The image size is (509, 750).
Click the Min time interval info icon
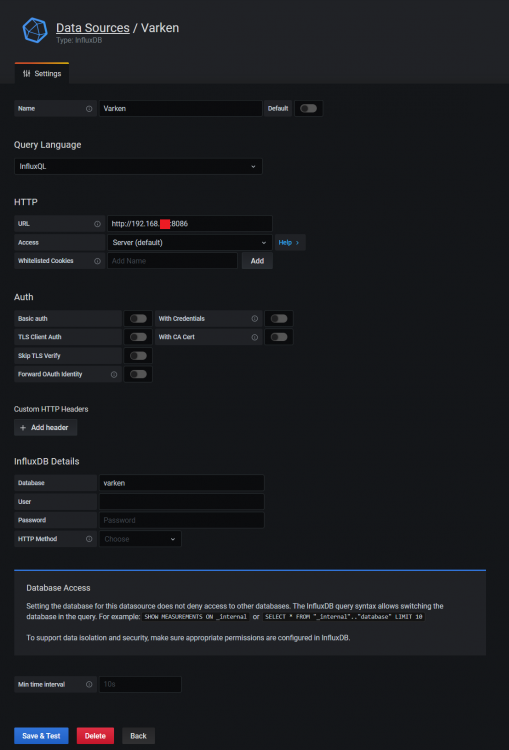[x=89, y=684]
